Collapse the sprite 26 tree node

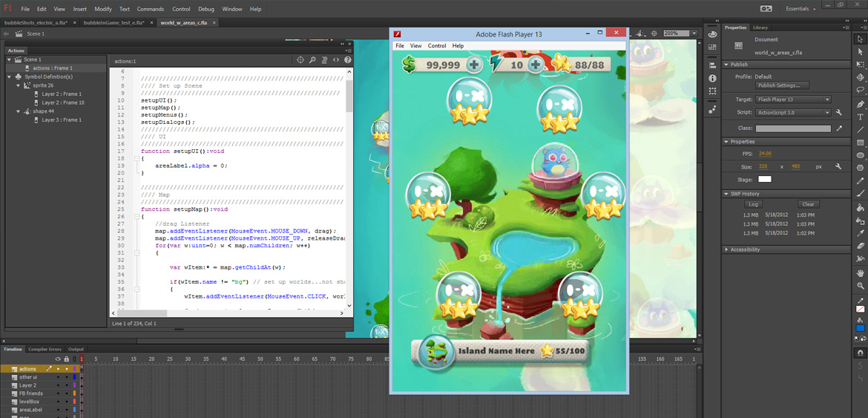click(18, 85)
